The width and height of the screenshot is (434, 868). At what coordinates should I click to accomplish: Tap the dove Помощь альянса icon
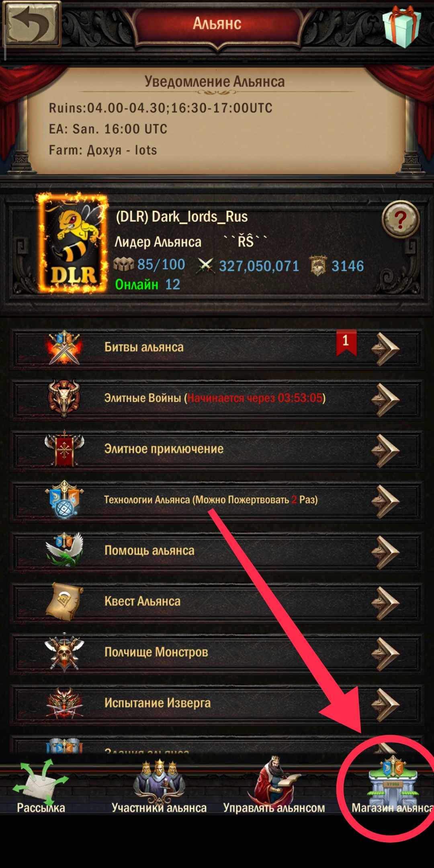coord(64,551)
